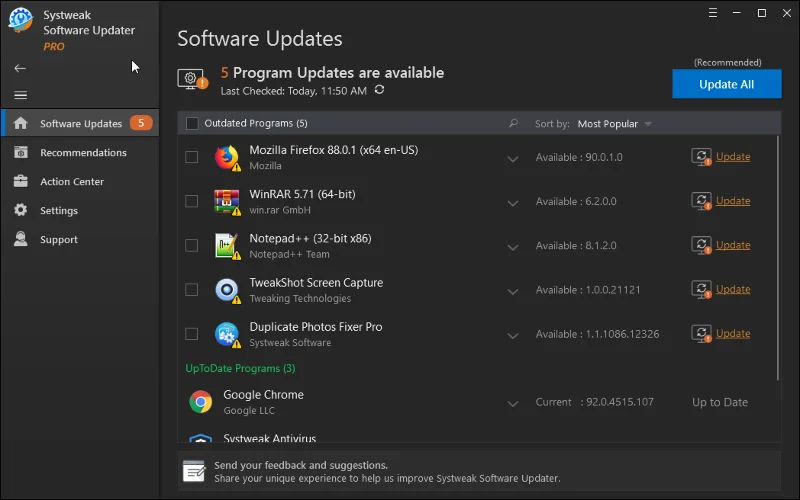800x500 pixels.
Task: Click the Settings gear icon
Action: point(20,210)
